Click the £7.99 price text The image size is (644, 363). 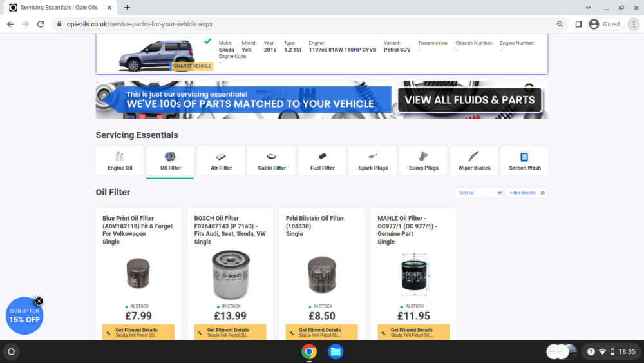click(x=138, y=316)
